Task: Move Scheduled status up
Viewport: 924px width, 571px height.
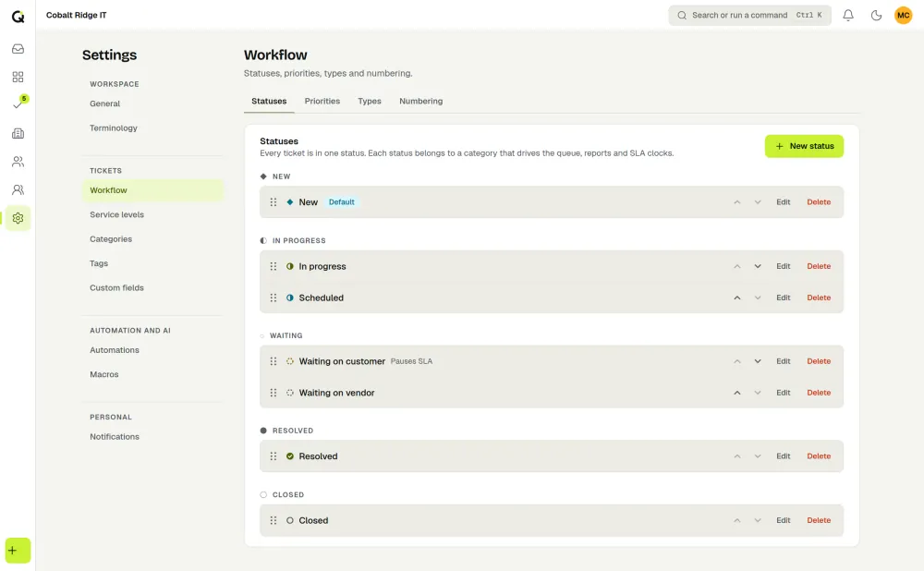Action: 737,298
